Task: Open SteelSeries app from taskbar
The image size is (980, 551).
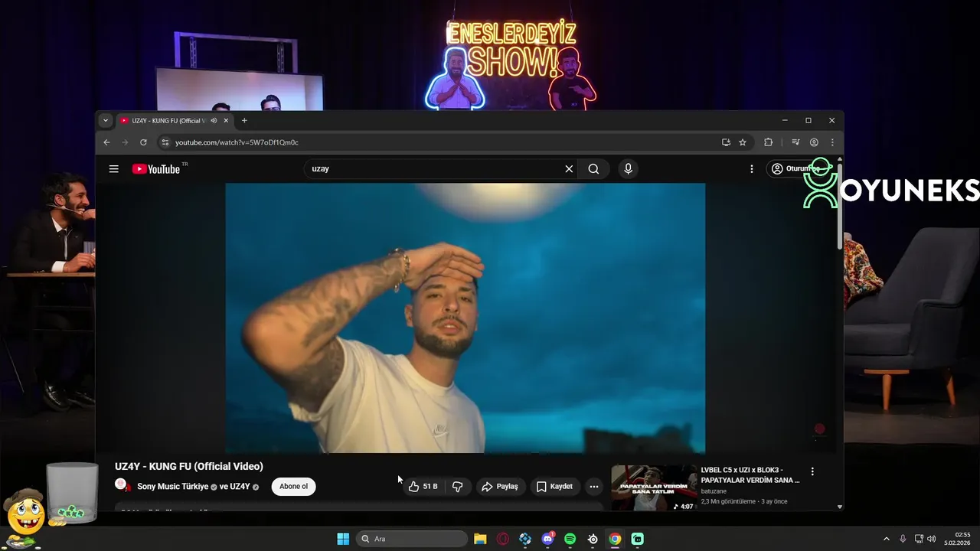Action: tap(593, 539)
